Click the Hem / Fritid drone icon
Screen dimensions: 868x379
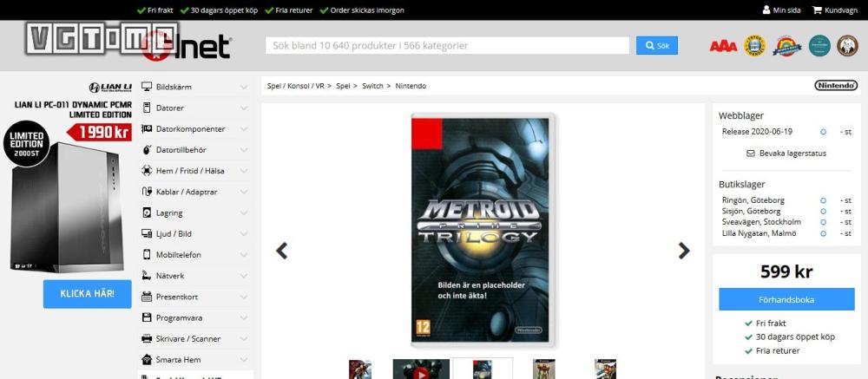147,171
